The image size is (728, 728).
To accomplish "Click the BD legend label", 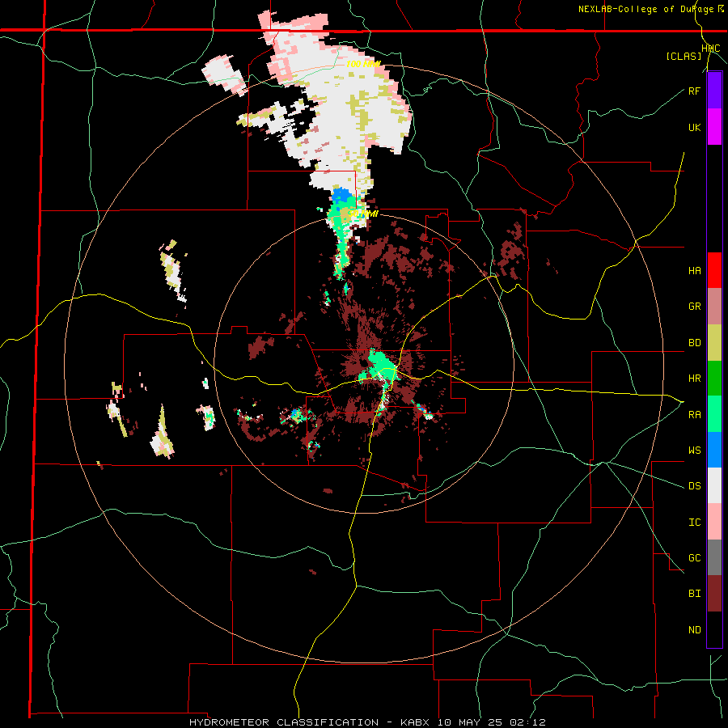I will pos(694,343).
